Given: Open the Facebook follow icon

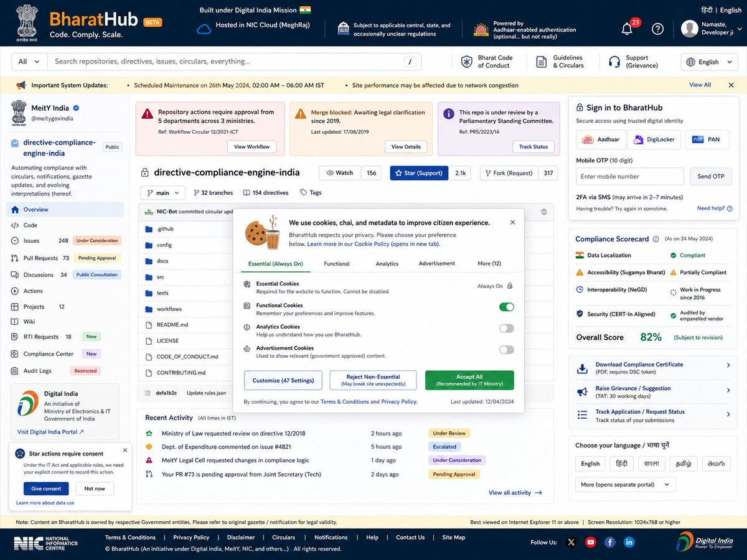Looking at the screenshot, I should (610, 542).
